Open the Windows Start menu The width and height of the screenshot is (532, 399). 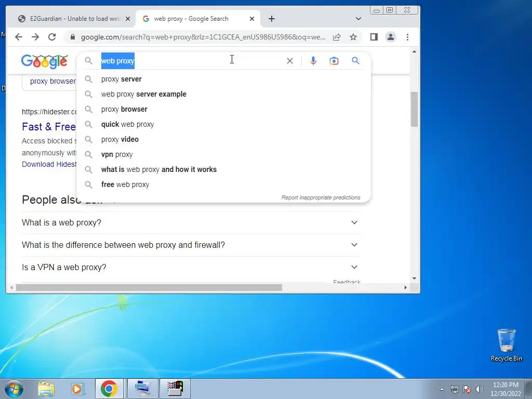pos(14,389)
